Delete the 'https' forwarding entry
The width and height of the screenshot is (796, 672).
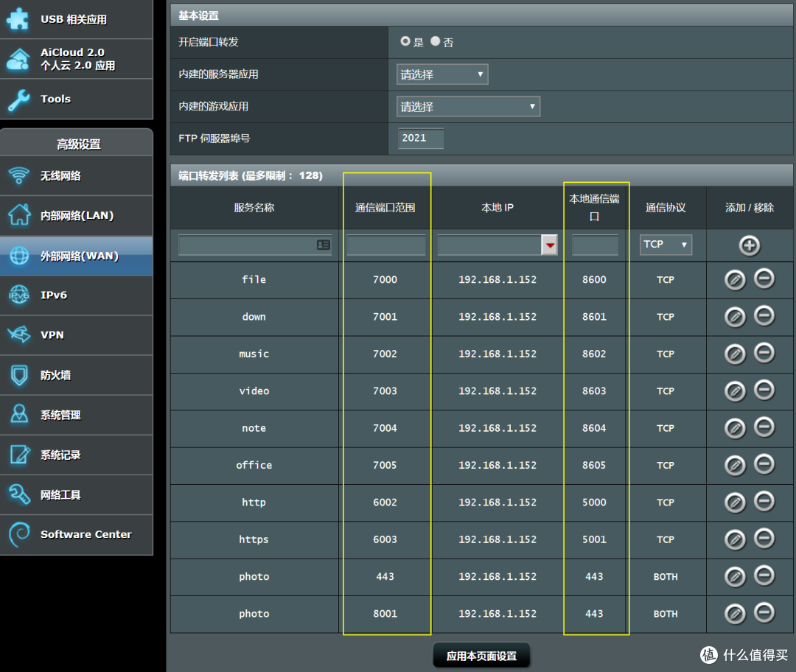point(764,539)
